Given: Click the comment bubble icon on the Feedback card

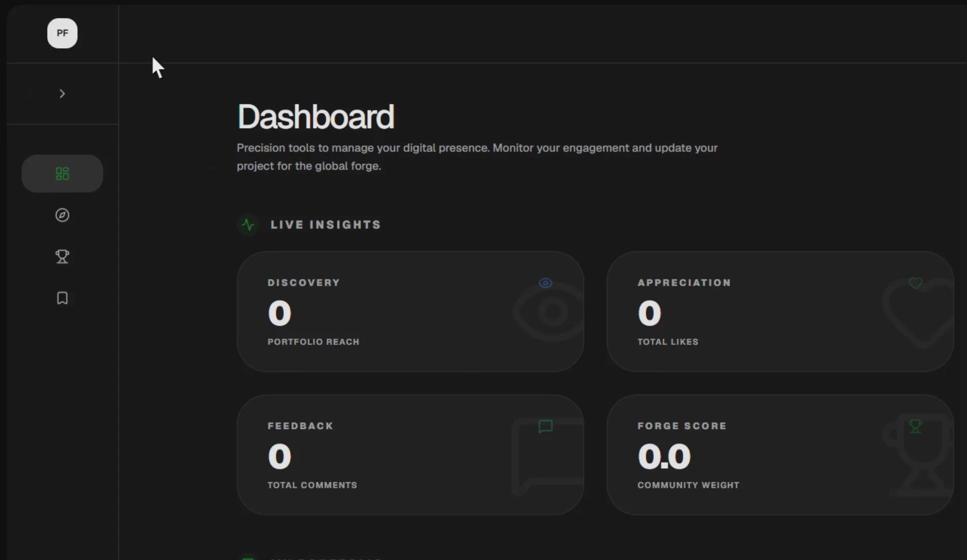Looking at the screenshot, I should (x=545, y=426).
